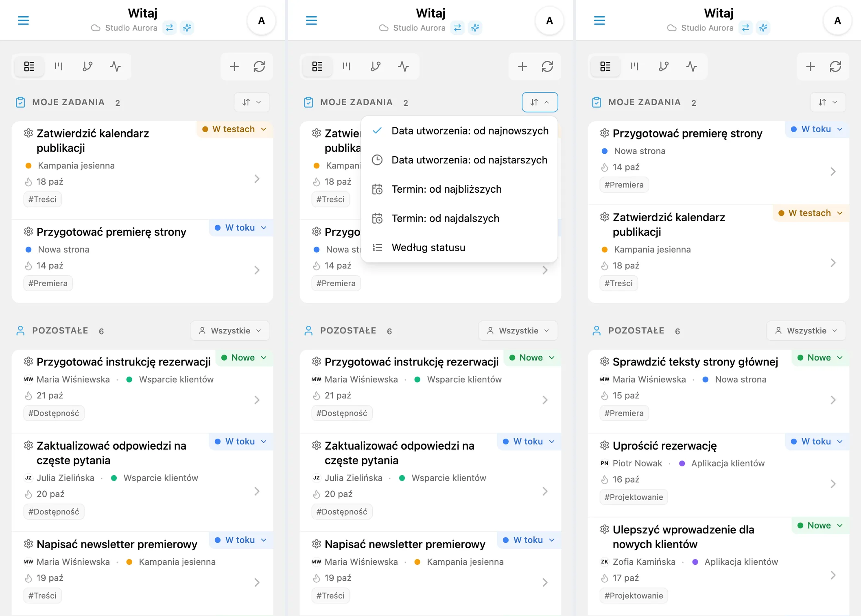The height and width of the screenshot is (616, 861).
Task: Choose 'Termin: od najbliższych' sort option
Action: [459, 189]
